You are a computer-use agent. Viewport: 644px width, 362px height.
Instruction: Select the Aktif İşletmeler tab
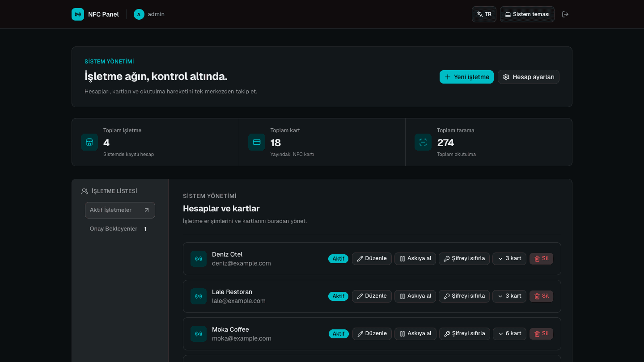120,210
